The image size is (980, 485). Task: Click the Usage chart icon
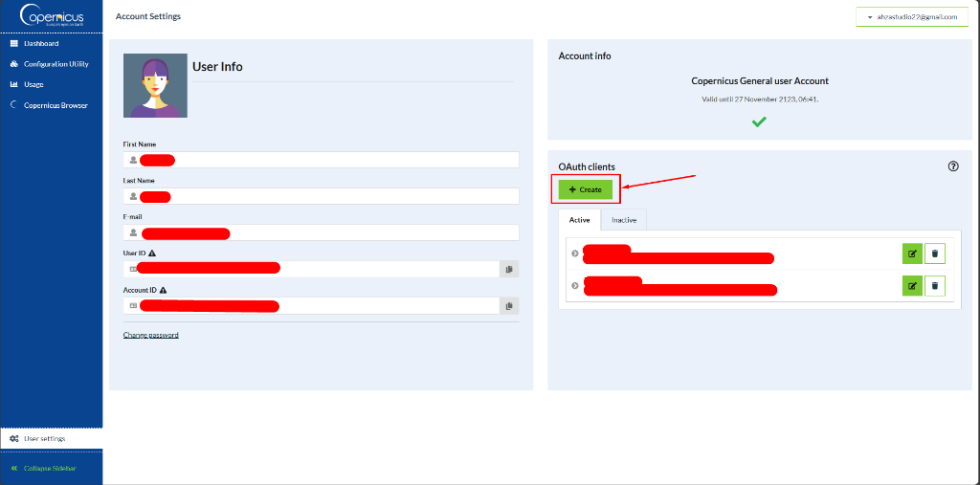click(13, 84)
